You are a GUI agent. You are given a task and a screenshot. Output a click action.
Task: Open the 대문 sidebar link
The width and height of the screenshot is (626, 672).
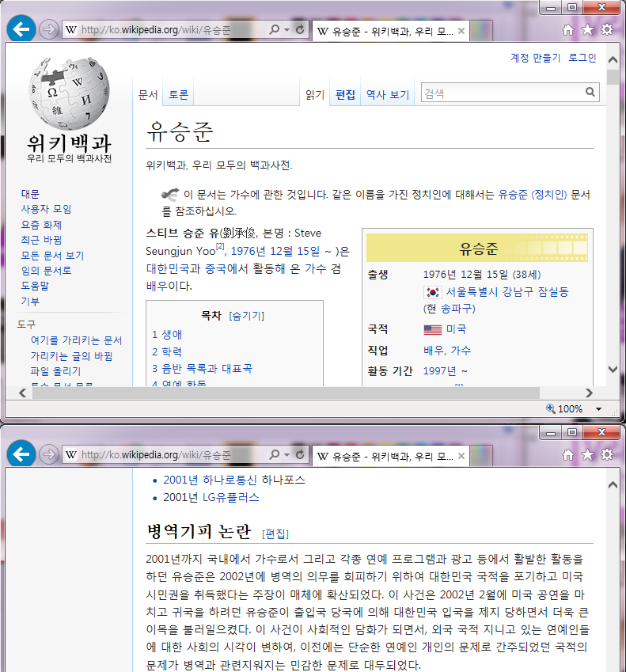30,194
